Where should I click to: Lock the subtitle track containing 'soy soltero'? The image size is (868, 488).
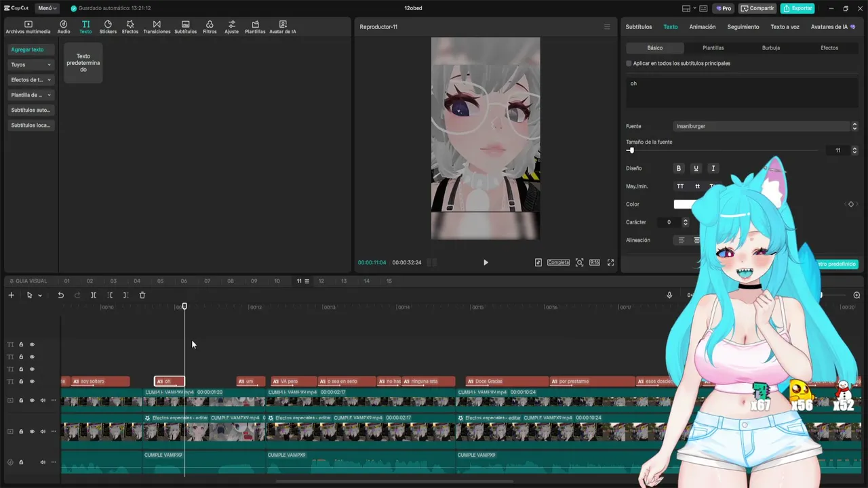tap(21, 382)
